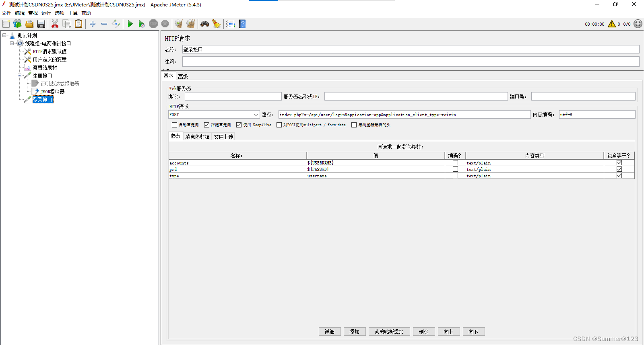Select 察看结果树 listener
The width and height of the screenshot is (644, 345).
45,68
